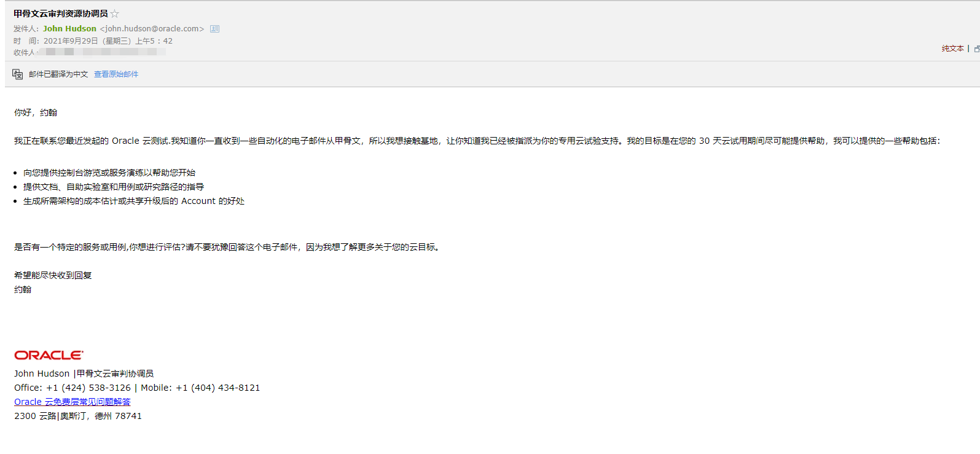Click the red ORACLE logo in signature
The height and width of the screenshot is (454, 980).
pos(49,355)
